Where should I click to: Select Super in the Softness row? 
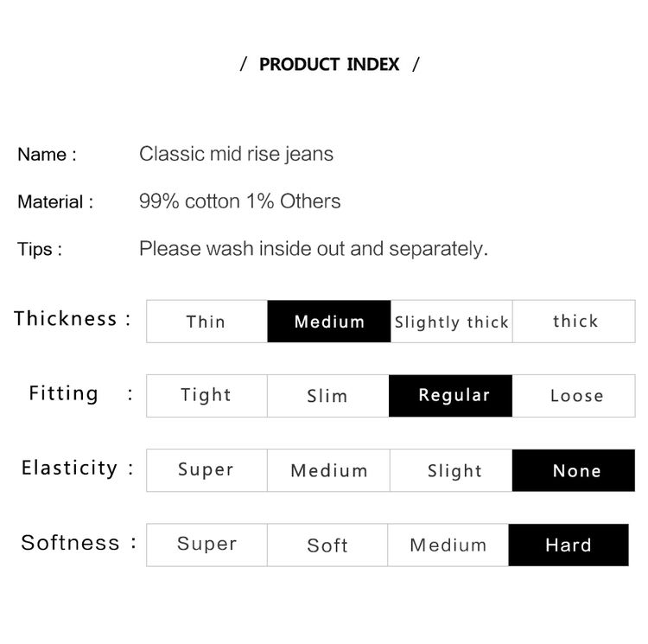(x=206, y=545)
